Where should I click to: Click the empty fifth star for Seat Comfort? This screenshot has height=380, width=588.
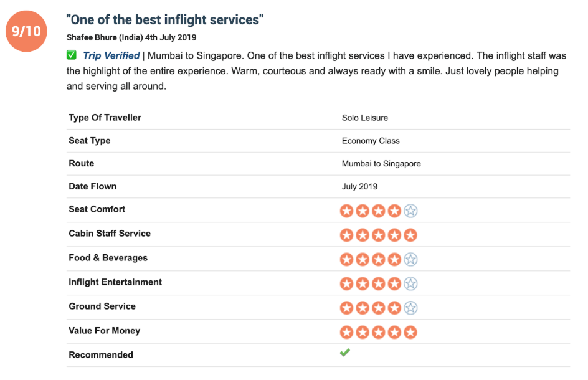[410, 211]
